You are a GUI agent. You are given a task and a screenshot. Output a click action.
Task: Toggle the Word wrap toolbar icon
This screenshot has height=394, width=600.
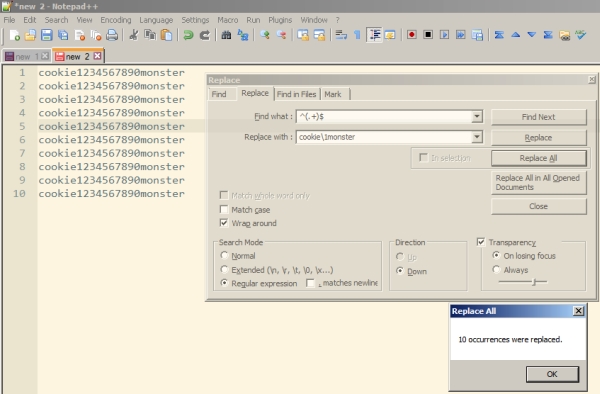point(341,35)
